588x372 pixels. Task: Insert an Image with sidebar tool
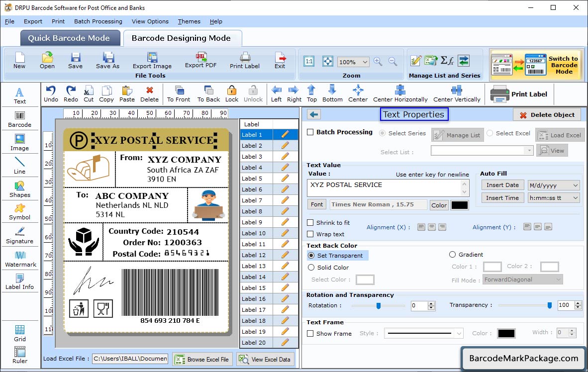[19, 143]
